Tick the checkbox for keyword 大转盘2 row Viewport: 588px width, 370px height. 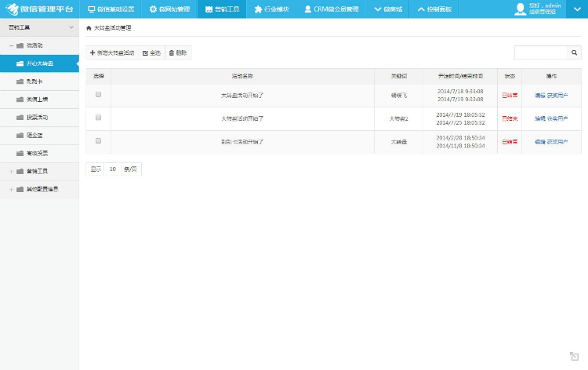click(98, 118)
